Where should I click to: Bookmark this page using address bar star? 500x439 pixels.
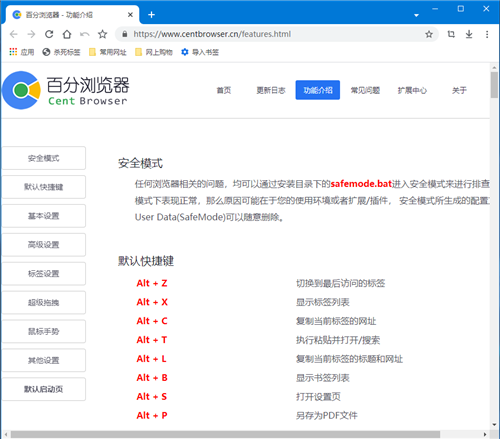(429, 34)
